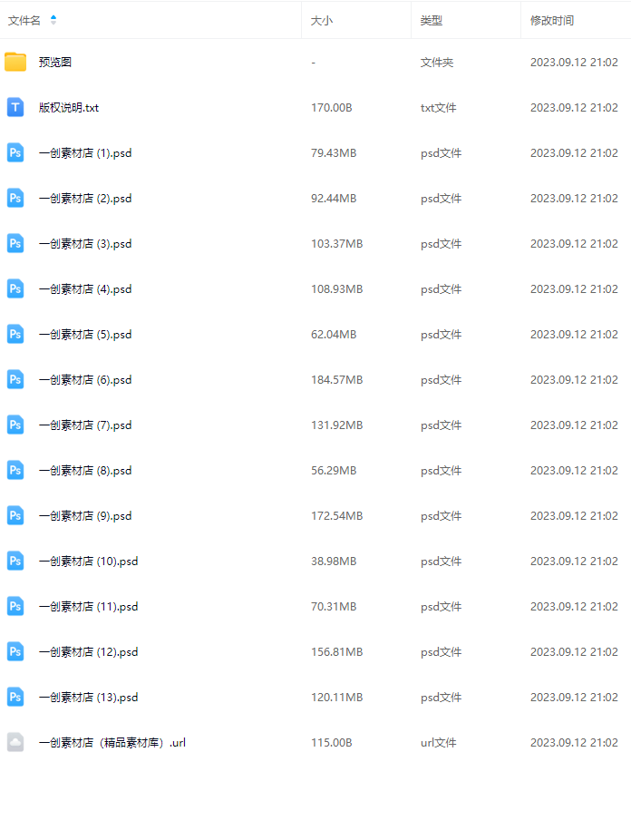Click the cloud icon of the .url file

click(x=15, y=743)
